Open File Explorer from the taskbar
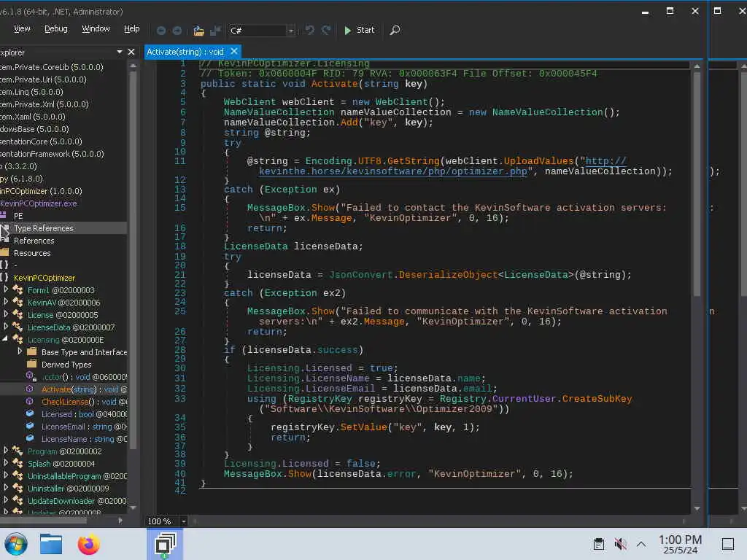This screenshot has width=747, height=560. tap(51, 544)
